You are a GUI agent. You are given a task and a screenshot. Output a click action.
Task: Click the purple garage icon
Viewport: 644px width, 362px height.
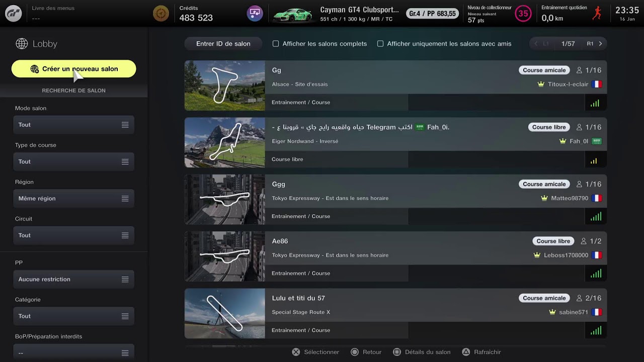tap(255, 13)
